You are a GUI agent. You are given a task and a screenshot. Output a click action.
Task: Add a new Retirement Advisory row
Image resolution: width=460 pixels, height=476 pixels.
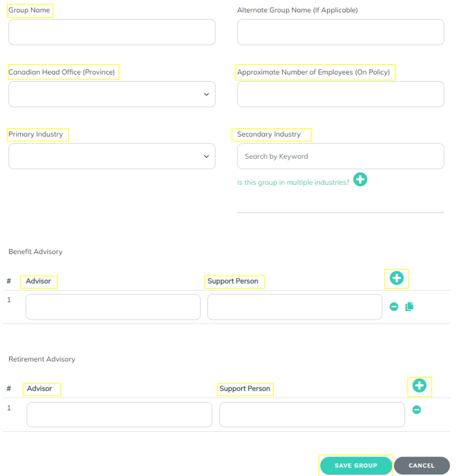click(419, 386)
